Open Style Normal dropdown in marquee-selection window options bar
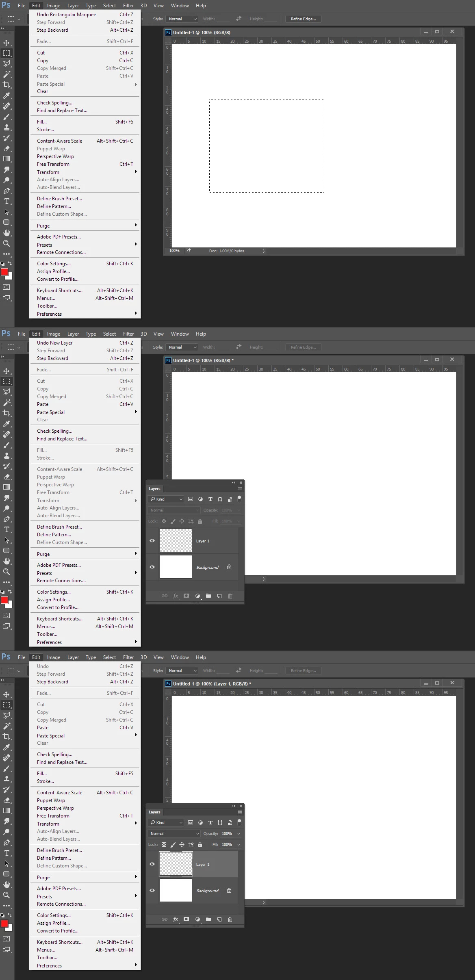 click(182, 19)
